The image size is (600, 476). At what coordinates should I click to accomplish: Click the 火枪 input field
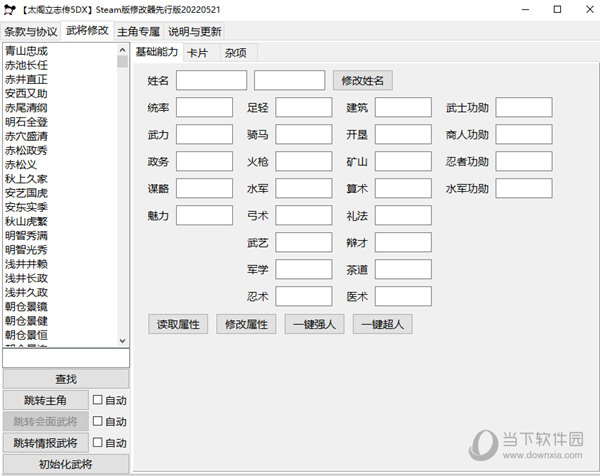[304, 161]
